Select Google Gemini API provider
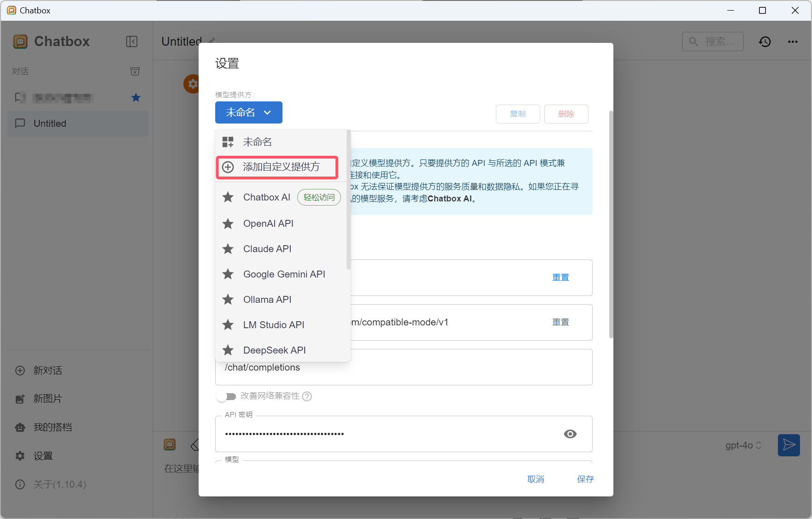Image resolution: width=812 pixels, height=519 pixels. tap(281, 274)
